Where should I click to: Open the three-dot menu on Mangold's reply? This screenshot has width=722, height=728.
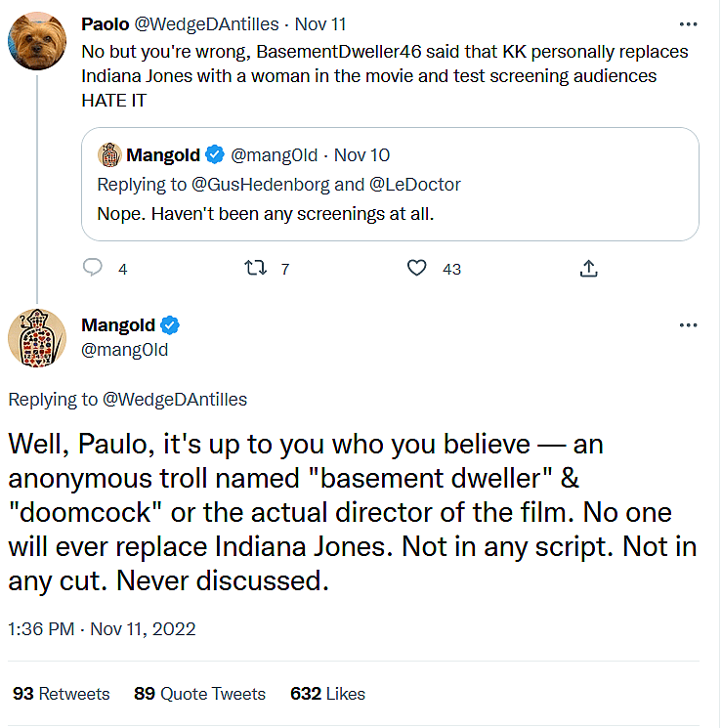click(688, 324)
